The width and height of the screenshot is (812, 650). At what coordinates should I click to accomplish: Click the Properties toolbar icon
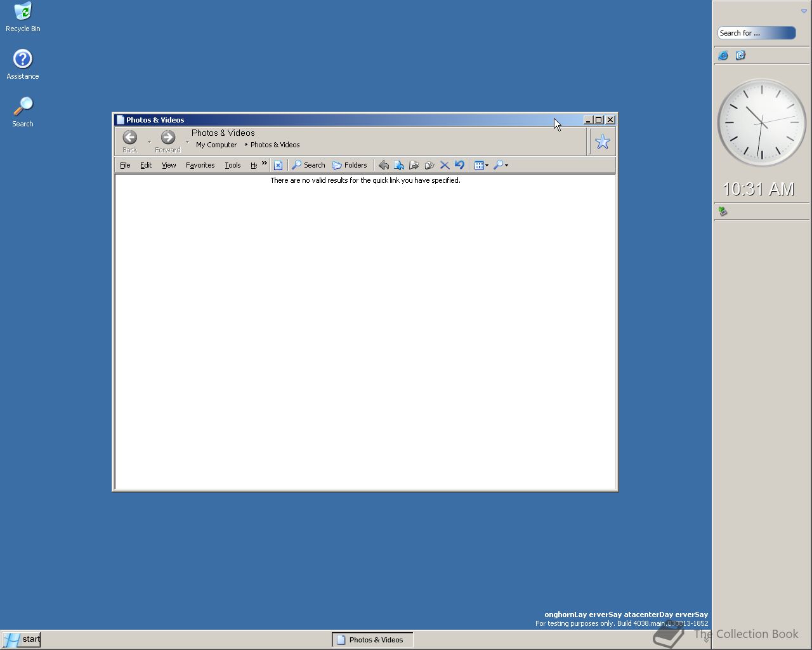coord(429,165)
